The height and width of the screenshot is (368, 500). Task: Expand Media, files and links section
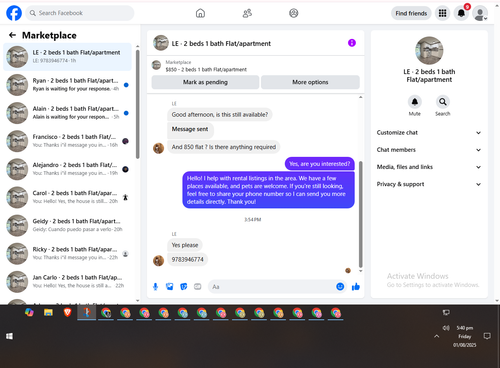click(x=429, y=167)
